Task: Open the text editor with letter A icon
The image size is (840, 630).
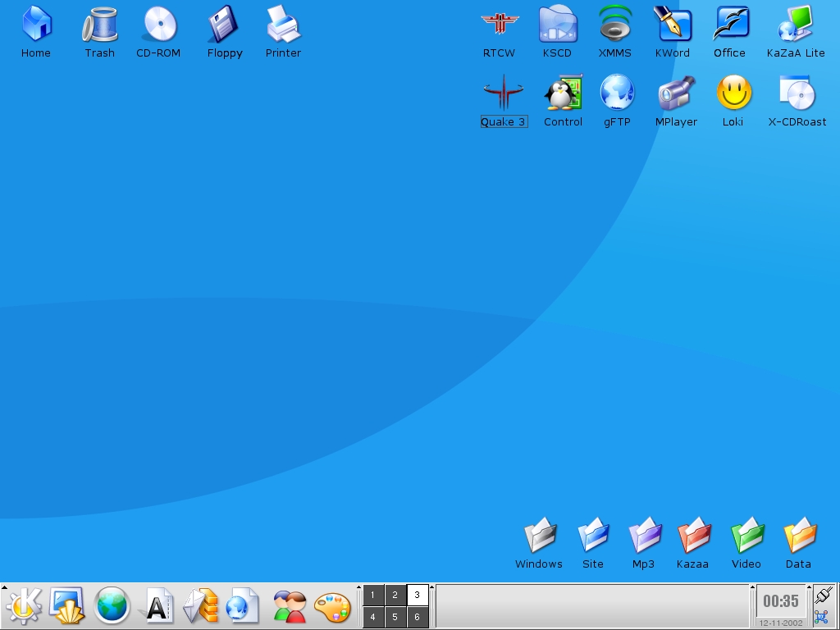Action: 156,606
